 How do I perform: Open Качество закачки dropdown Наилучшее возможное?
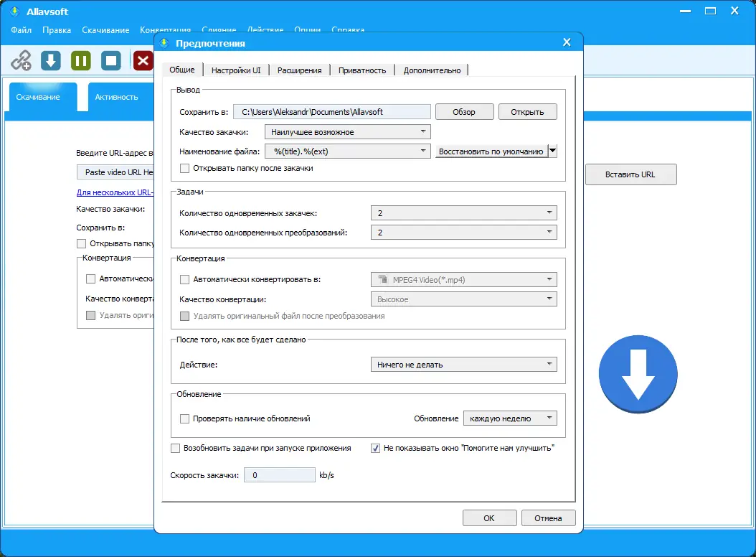[x=348, y=132]
